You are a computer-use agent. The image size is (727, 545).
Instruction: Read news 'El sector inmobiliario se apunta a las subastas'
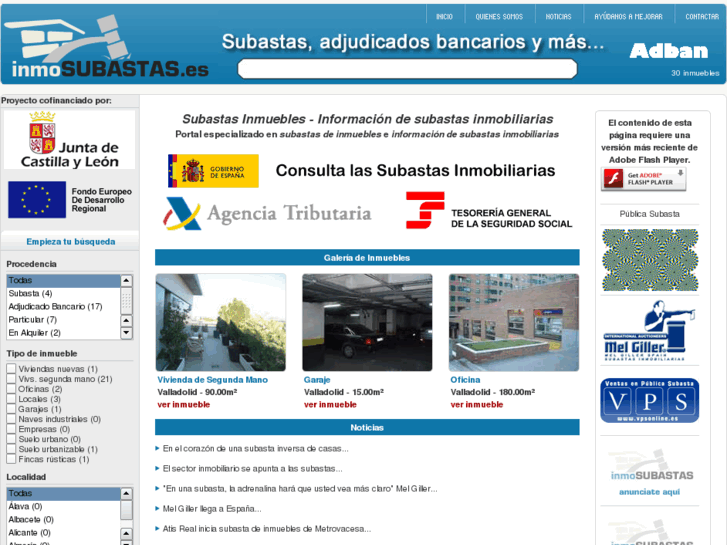pos(253,469)
